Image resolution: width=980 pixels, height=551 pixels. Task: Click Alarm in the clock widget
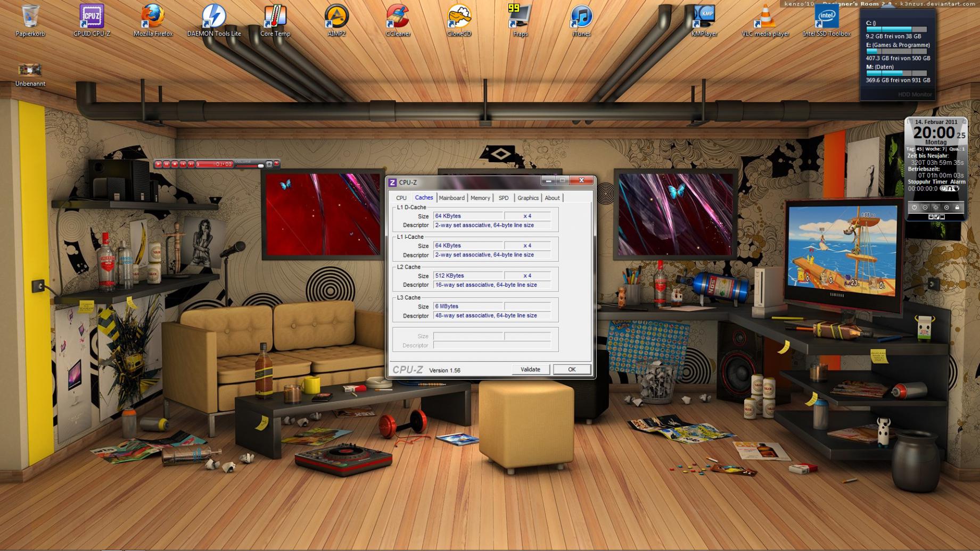tap(958, 182)
